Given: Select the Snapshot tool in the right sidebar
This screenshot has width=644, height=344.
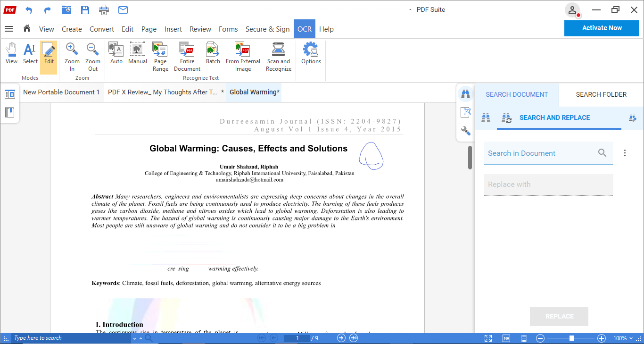Looking at the screenshot, I should click(465, 112).
